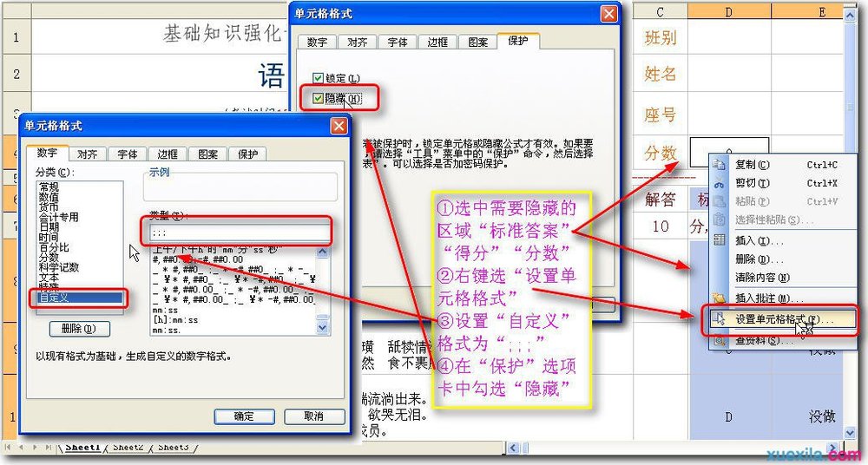The width and height of the screenshot is (868, 465).
Task: Select 自定义 in the category list
Action: pyautogui.click(x=79, y=298)
